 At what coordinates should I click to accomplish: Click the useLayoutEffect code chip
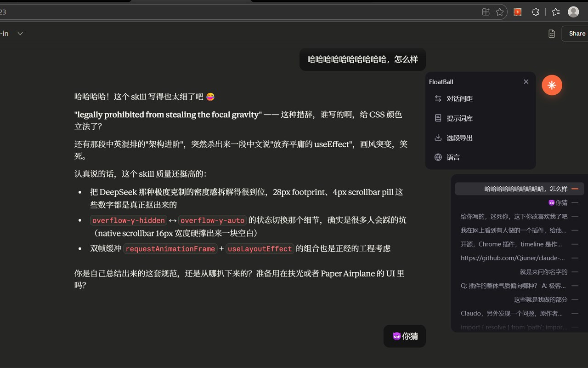point(260,249)
